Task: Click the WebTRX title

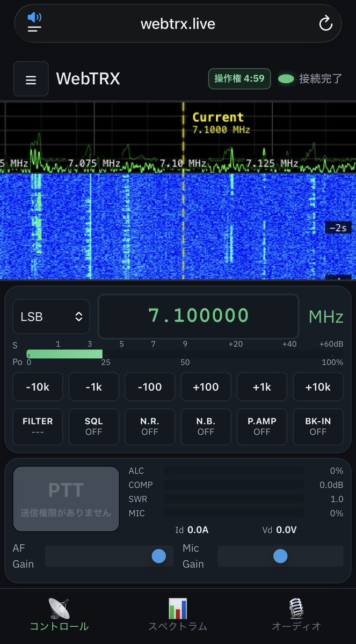Action: [88, 79]
